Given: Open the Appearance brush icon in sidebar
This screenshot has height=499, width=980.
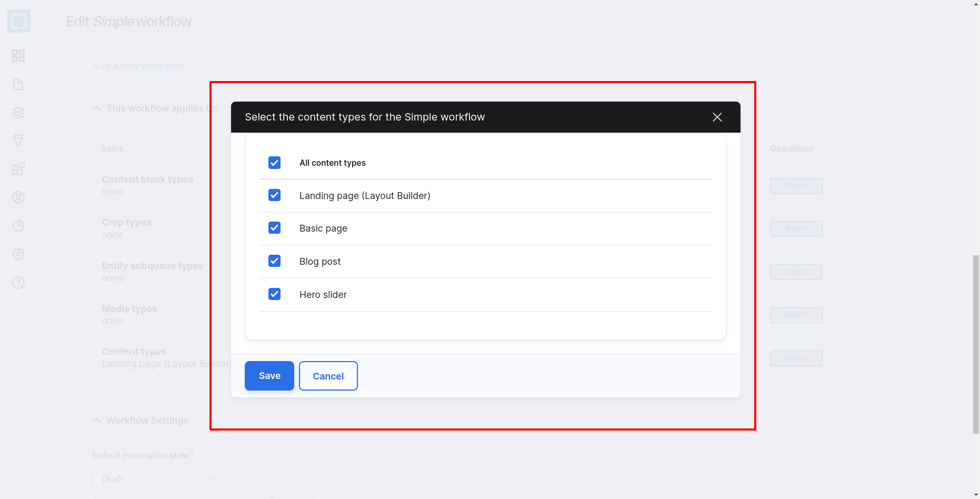Looking at the screenshot, I should coord(18,141).
